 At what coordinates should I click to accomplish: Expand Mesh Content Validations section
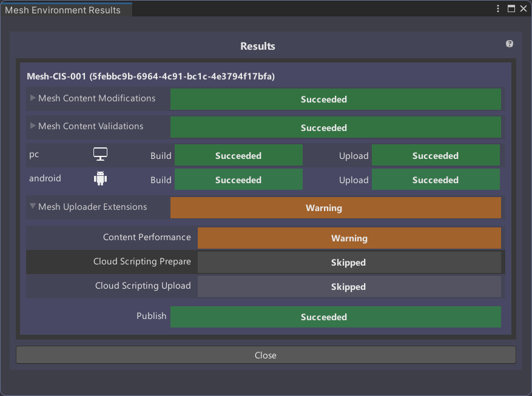click(x=33, y=126)
